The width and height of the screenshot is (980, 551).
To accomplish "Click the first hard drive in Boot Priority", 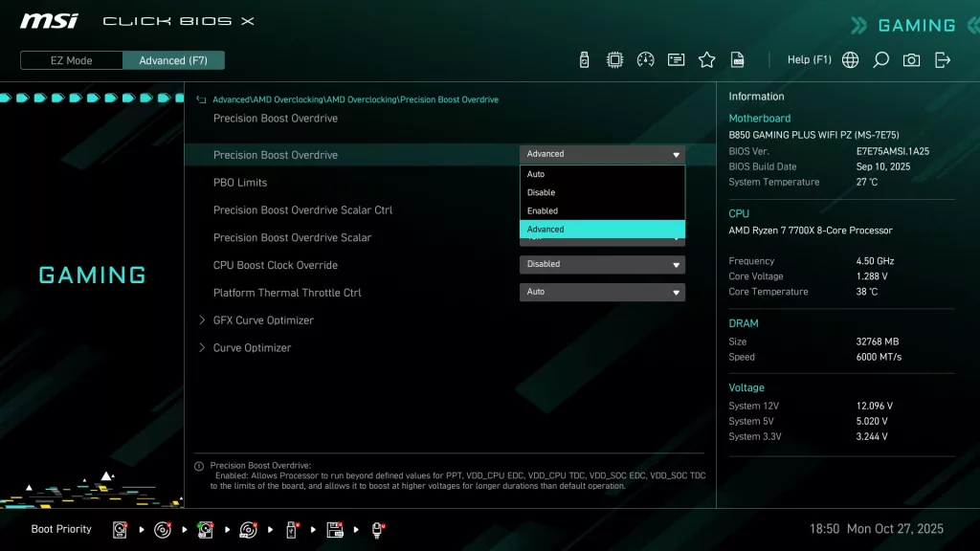I will (x=119, y=529).
